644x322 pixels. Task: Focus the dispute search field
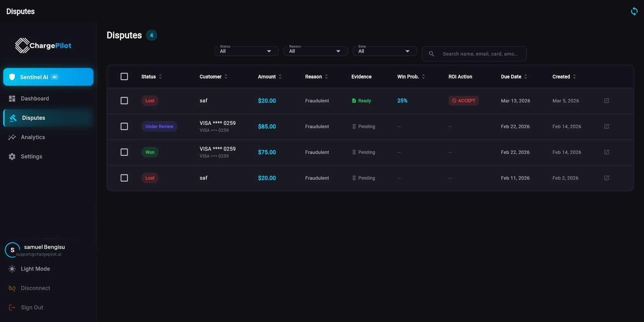tap(480, 54)
